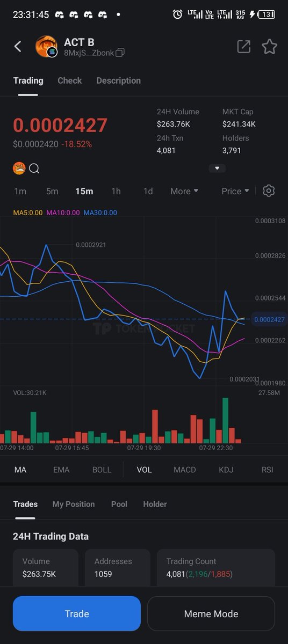Tap the MKT Cap $241.34K value
This screenshot has height=644, width=288.
pos(239,125)
